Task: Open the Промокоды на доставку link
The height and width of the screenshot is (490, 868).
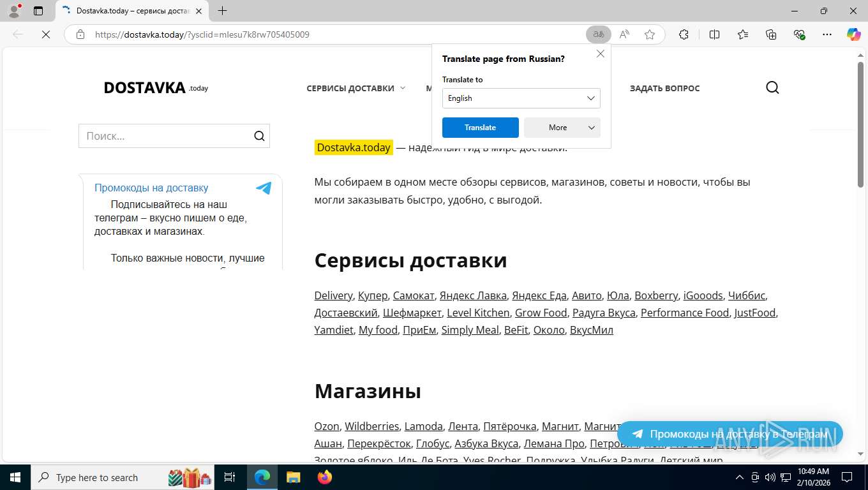Action: point(151,188)
